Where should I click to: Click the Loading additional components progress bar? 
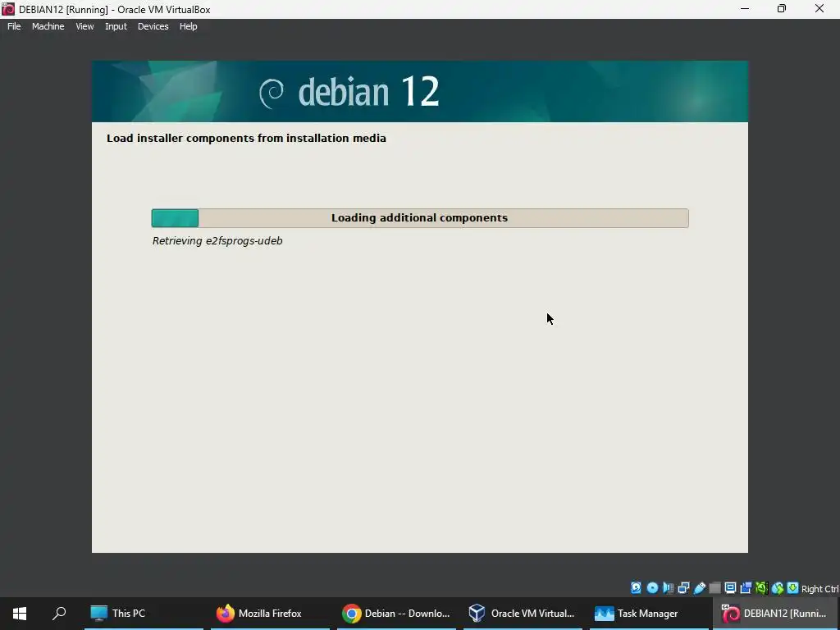420,218
